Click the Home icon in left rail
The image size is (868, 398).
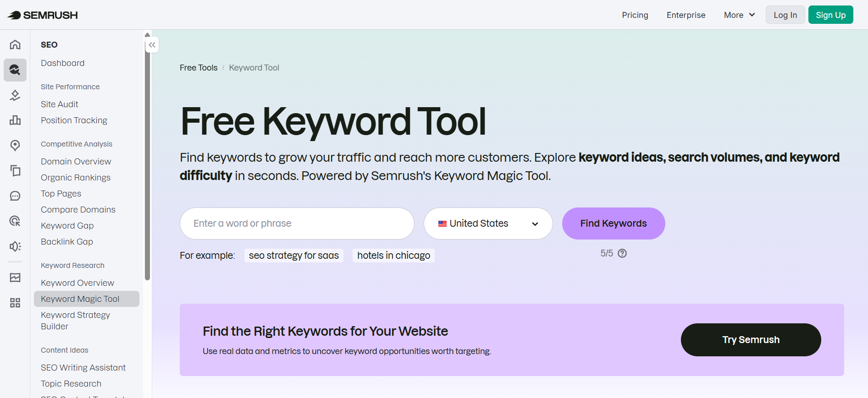coord(15,44)
